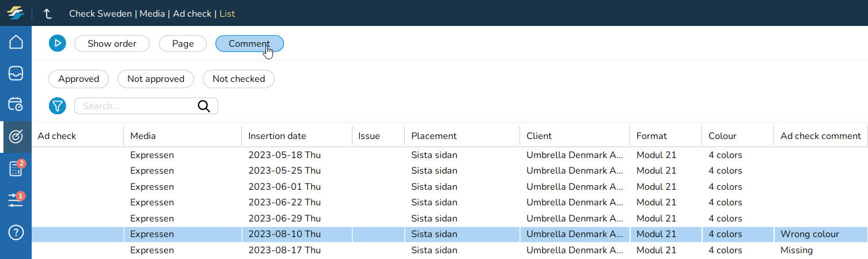The image size is (868, 259).
Task: Toggle the Not checked filter
Action: pos(238,79)
